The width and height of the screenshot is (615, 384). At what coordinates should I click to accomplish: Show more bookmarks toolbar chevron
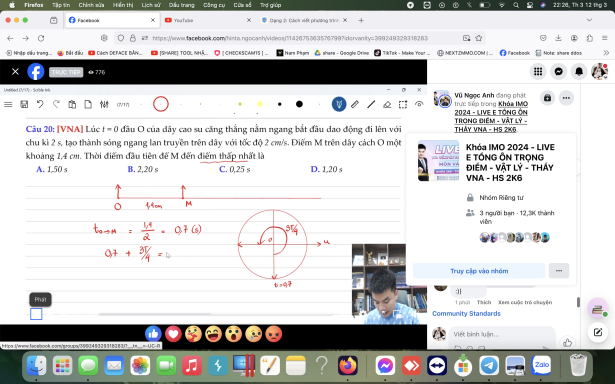(606, 53)
